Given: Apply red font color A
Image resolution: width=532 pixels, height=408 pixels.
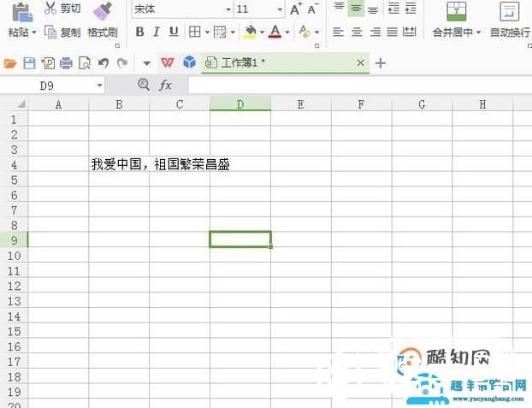Looking at the screenshot, I should point(275,32).
